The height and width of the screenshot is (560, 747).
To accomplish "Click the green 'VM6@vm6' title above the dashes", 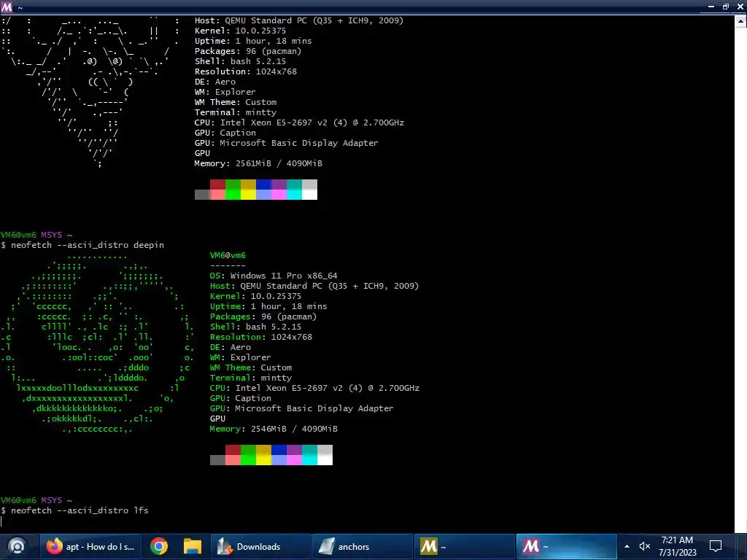I will (228, 255).
